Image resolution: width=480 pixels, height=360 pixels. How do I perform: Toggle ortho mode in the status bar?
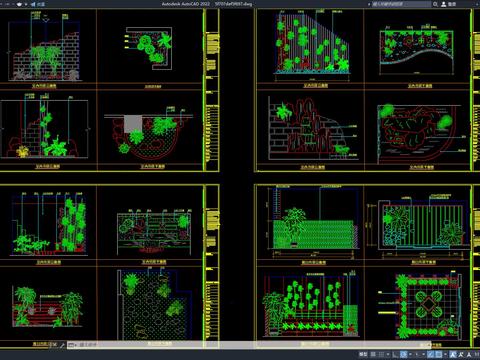coord(395,354)
